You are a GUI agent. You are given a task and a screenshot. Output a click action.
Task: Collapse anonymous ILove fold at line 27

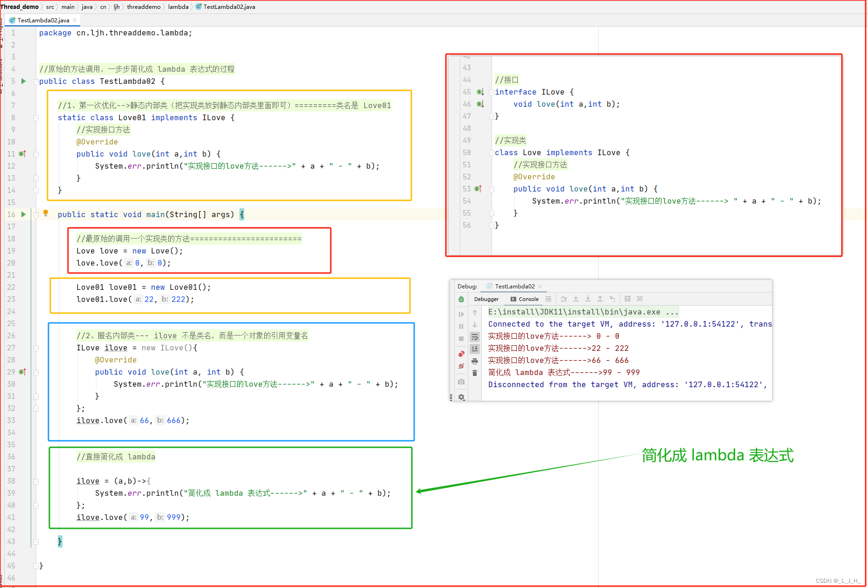(x=36, y=348)
